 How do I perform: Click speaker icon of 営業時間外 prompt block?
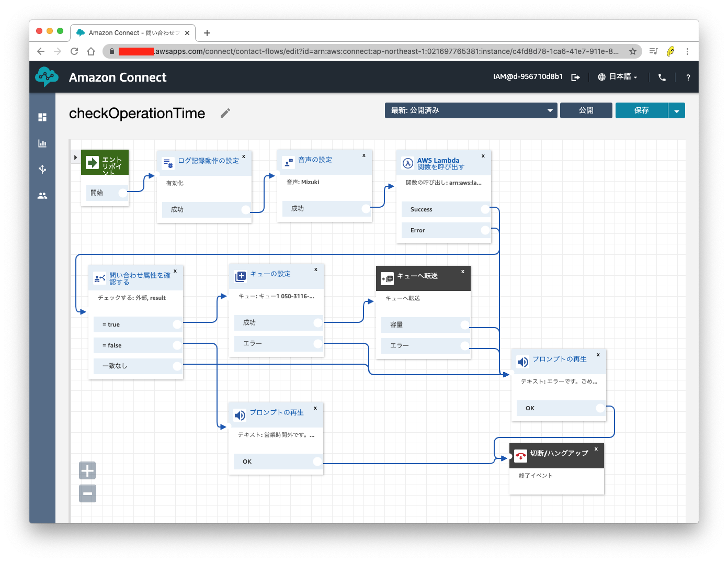pyautogui.click(x=240, y=415)
